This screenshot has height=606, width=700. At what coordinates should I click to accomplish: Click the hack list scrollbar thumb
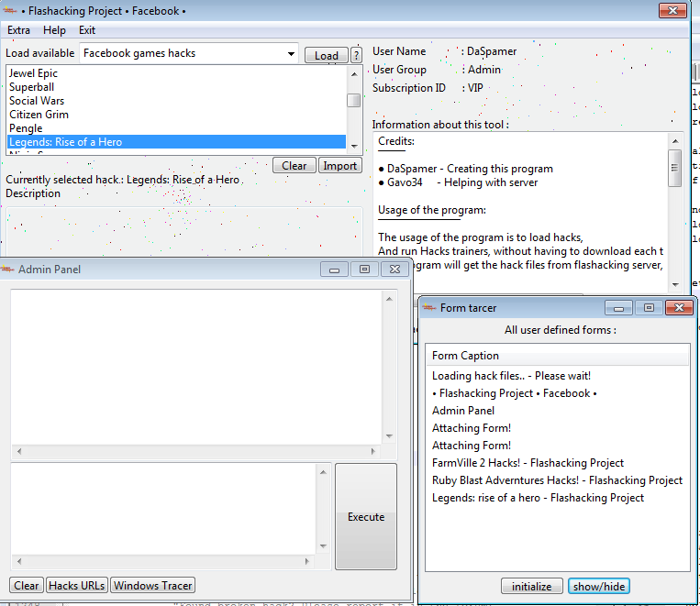point(353,101)
